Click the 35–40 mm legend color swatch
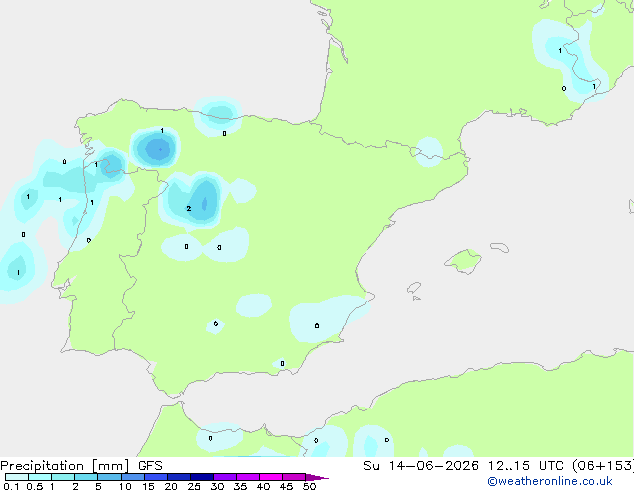 coord(248,477)
